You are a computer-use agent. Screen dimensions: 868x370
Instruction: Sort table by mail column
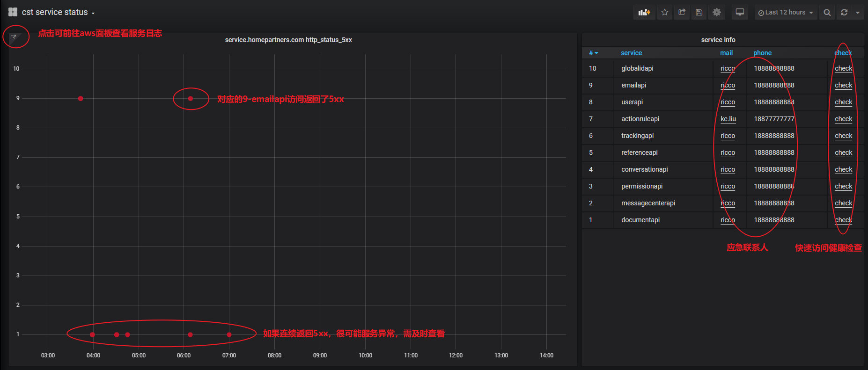[726, 53]
